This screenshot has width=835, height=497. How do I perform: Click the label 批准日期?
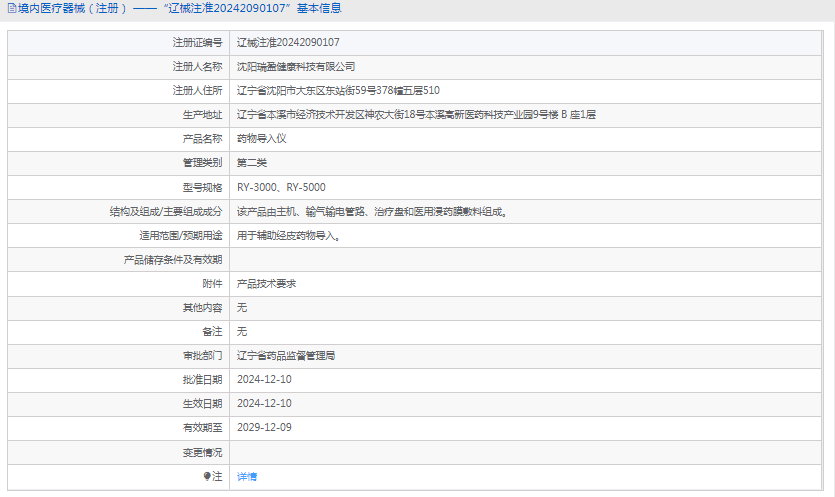(202, 380)
